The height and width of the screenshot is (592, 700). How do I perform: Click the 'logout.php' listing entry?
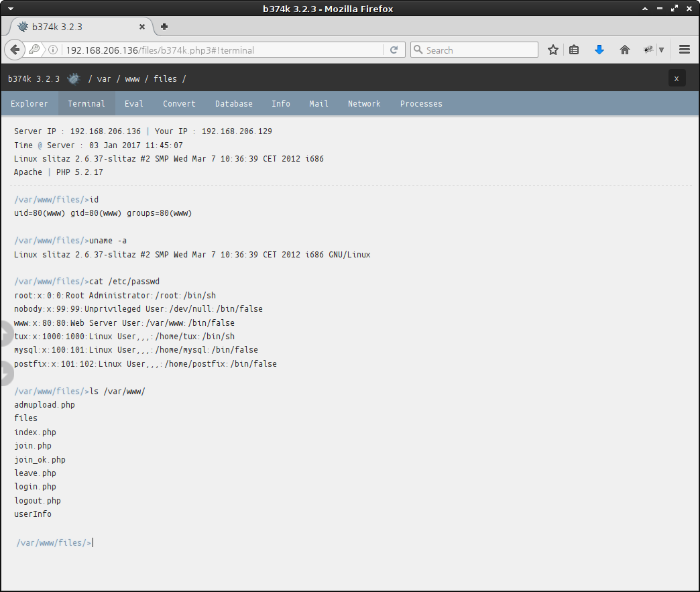pos(37,500)
